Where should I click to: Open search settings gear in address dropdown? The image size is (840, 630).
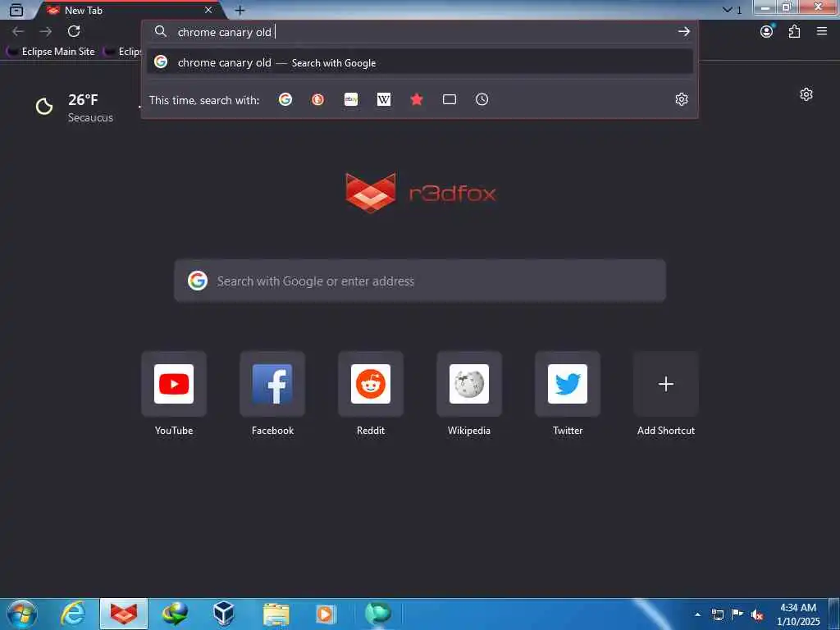tap(681, 99)
